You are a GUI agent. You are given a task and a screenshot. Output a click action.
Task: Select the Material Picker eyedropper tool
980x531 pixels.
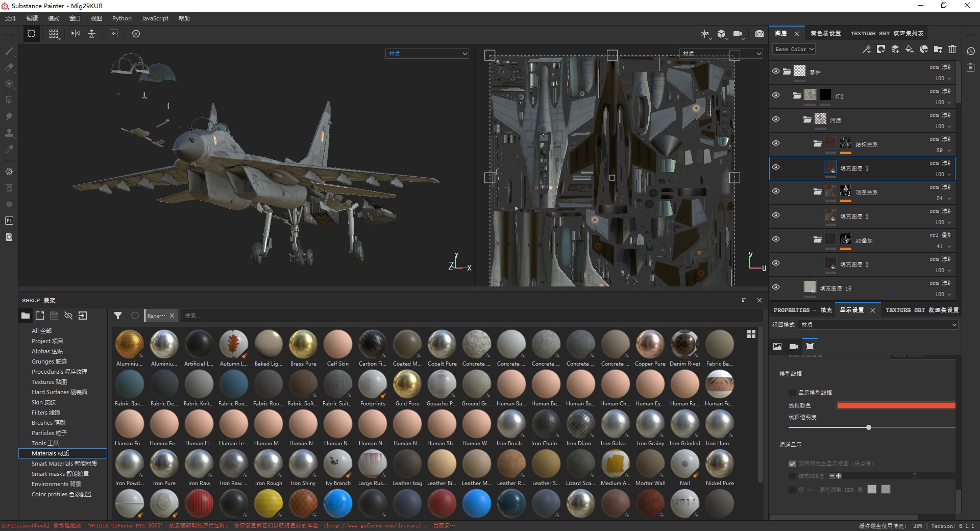9,149
